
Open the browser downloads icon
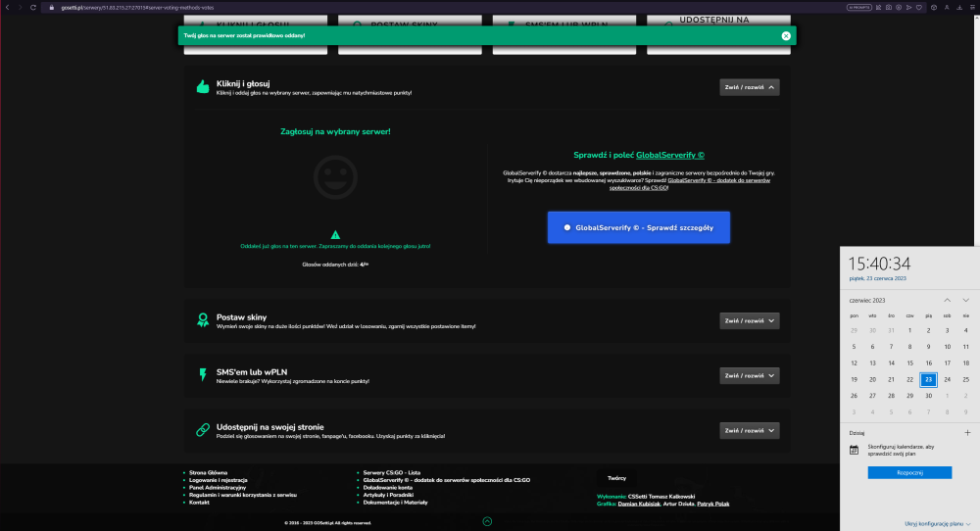tap(959, 8)
